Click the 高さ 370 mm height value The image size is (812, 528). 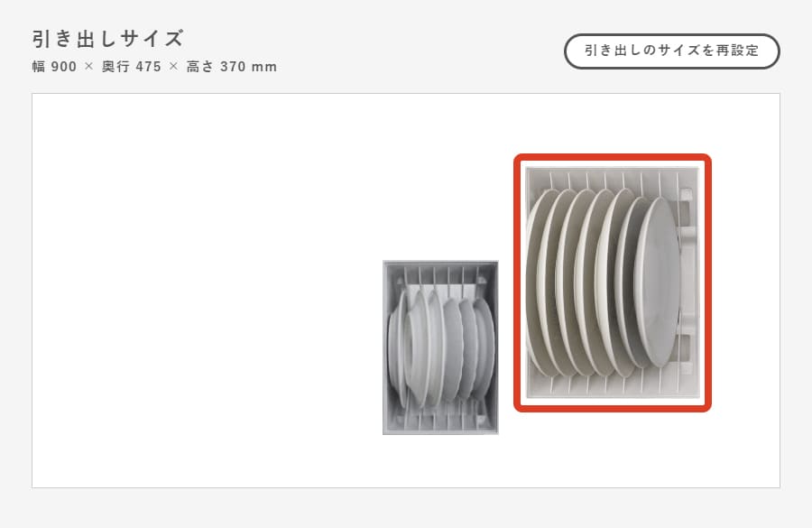[x=232, y=67]
